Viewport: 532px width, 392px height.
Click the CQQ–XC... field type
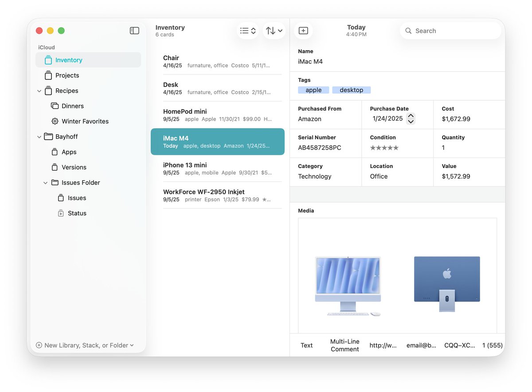tap(459, 345)
